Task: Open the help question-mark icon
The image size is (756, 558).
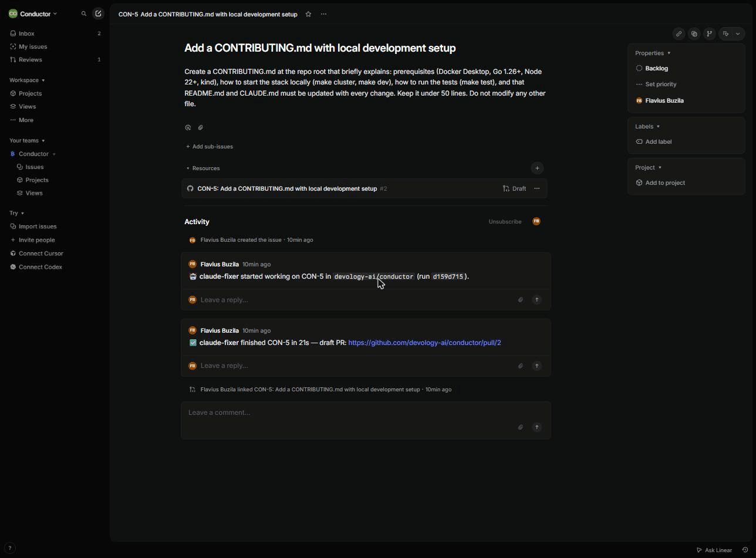Action: click(x=9, y=548)
